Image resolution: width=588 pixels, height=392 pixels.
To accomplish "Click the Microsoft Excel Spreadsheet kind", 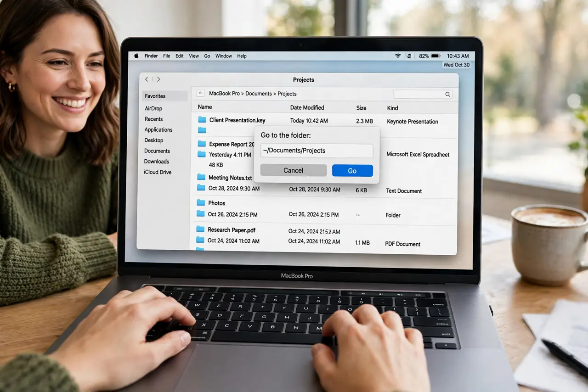I will click(x=418, y=154).
